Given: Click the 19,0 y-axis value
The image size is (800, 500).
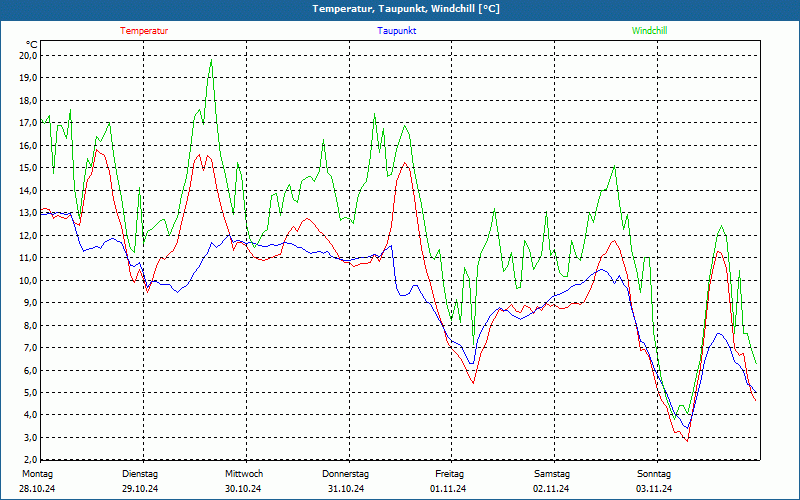Looking at the screenshot, I should [x=29, y=78].
